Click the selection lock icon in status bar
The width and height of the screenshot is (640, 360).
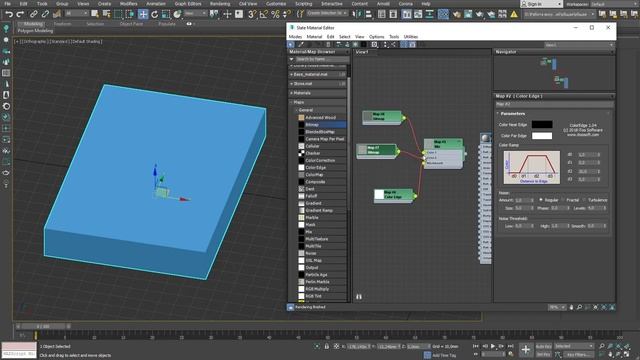pyautogui.click(x=327, y=346)
